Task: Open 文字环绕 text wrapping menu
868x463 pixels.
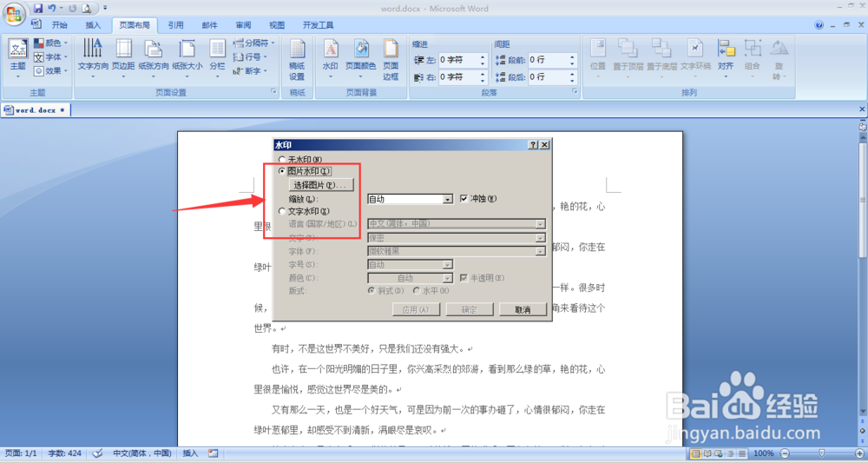Action: point(695,58)
